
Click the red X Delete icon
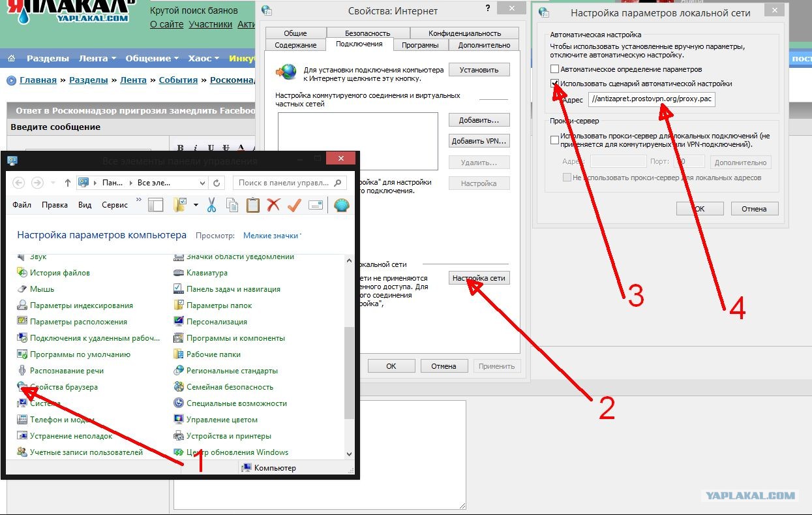273,205
